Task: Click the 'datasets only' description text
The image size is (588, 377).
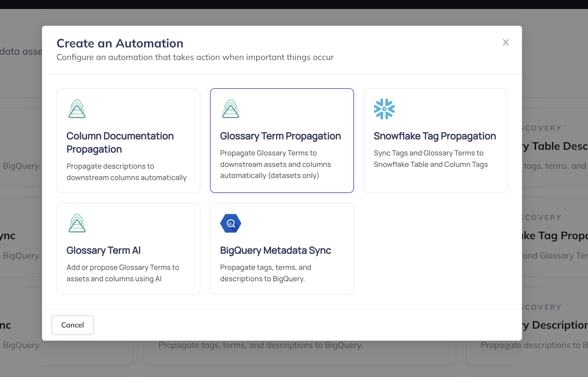Action: point(294,176)
